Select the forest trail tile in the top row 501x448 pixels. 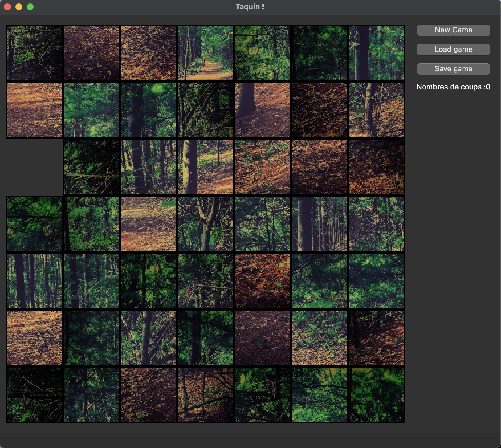[205, 53]
